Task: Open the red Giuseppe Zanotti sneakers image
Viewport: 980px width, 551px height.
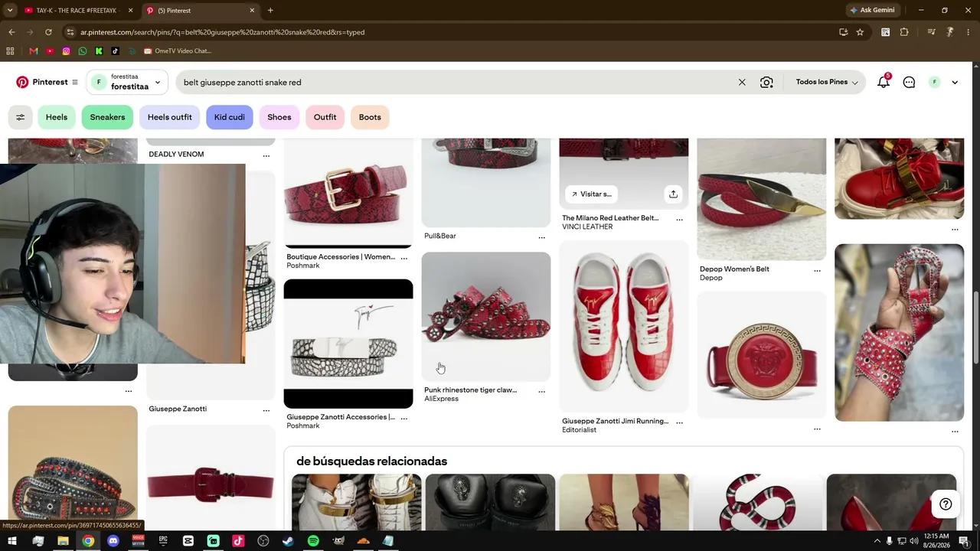Action: click(x=624, y=327)
